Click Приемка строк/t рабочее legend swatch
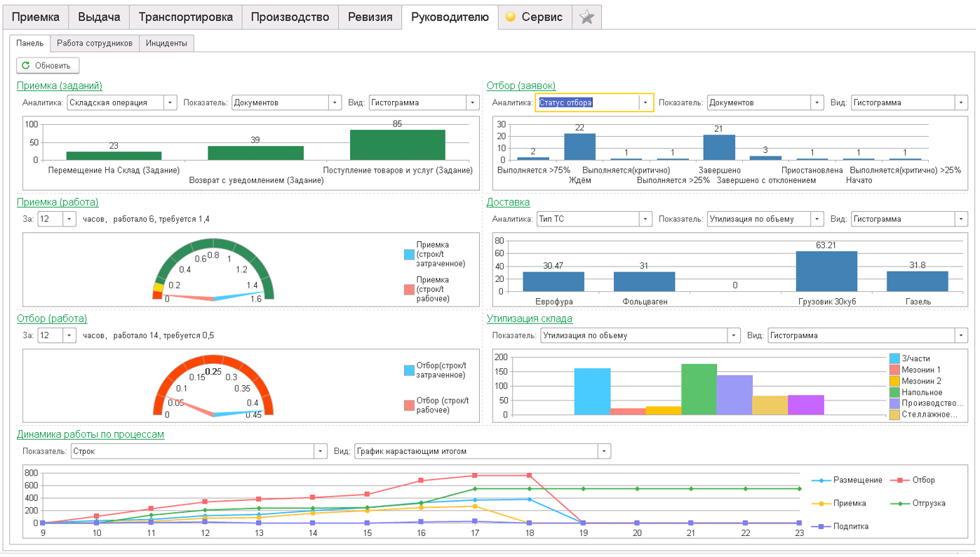 pos(409,289)
